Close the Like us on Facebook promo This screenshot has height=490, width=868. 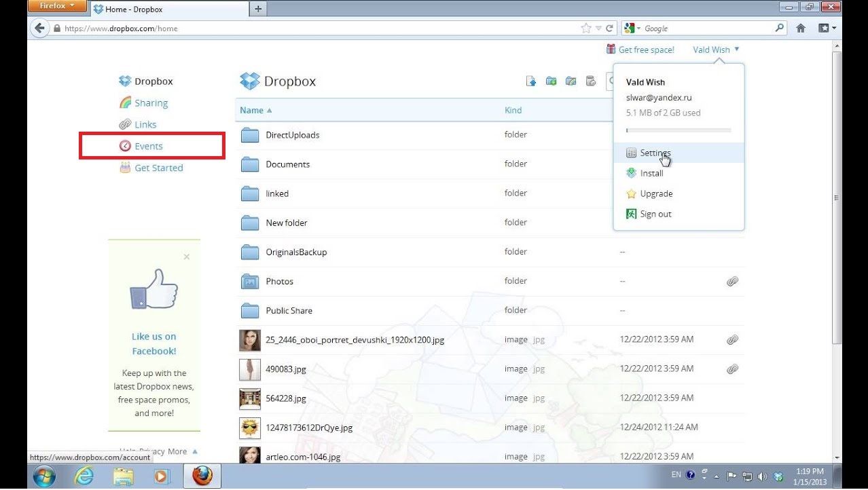pyautogui.click(x=187, y=257)
